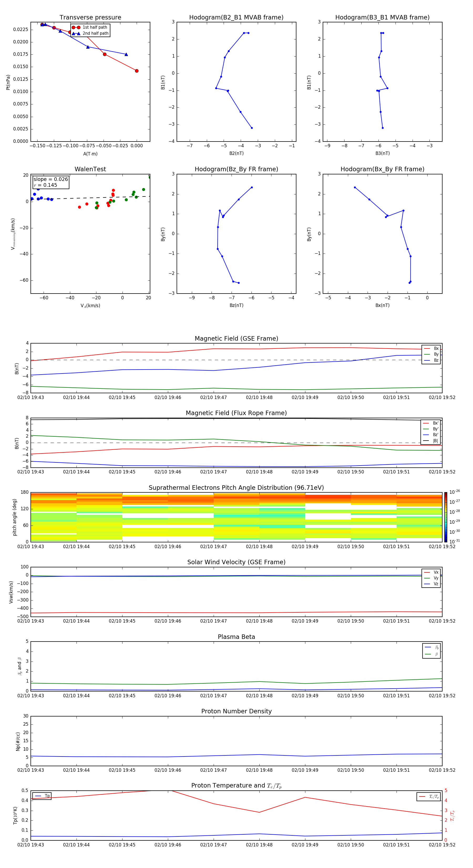Click the "Plasma Beta" plot title
This screenshot has width=473, height=868.
[236, 637]
